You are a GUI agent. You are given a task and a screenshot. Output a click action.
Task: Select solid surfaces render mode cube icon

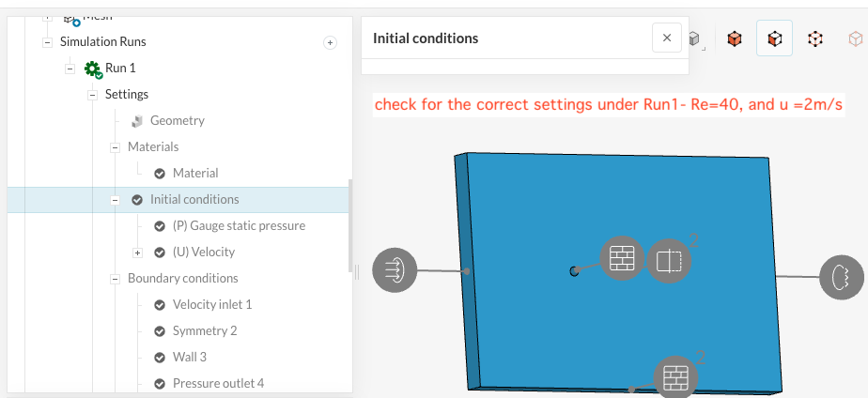(735, 39)
